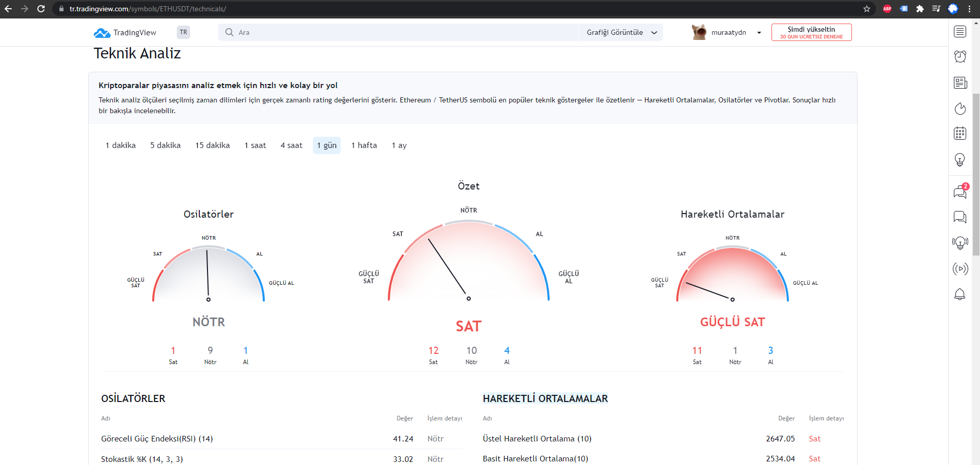Expand the Grafiği Görüntüle dropdown
Screen dimensions: 980x465
(x=621, y=32)
